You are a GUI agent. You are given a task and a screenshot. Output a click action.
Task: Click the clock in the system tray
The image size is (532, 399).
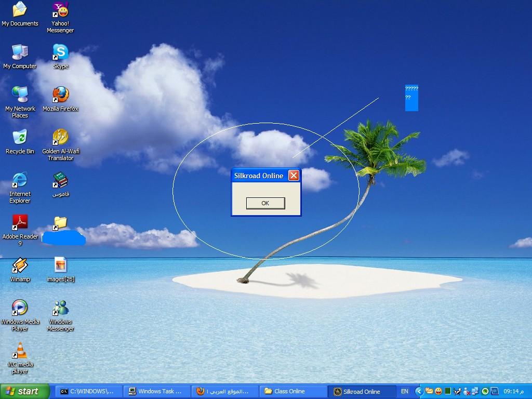coord(513,391)
